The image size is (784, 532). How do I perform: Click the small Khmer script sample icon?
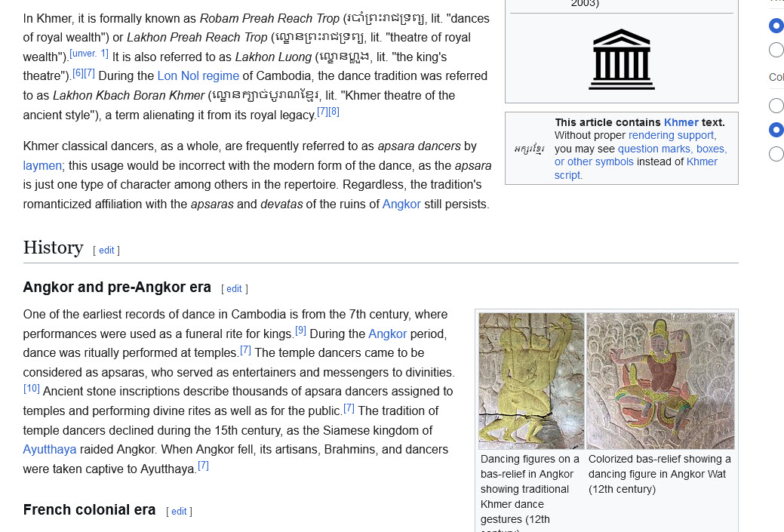point(529,149)
